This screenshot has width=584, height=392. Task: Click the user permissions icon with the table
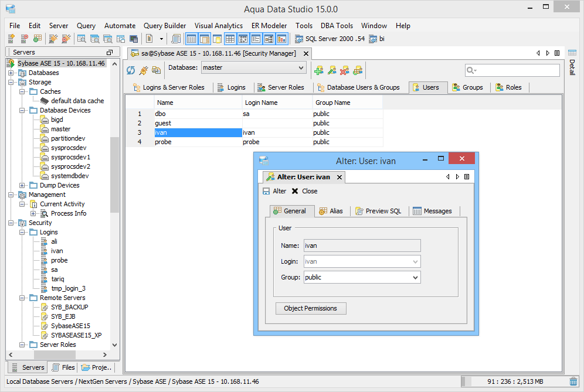click(x=358, y=70)
